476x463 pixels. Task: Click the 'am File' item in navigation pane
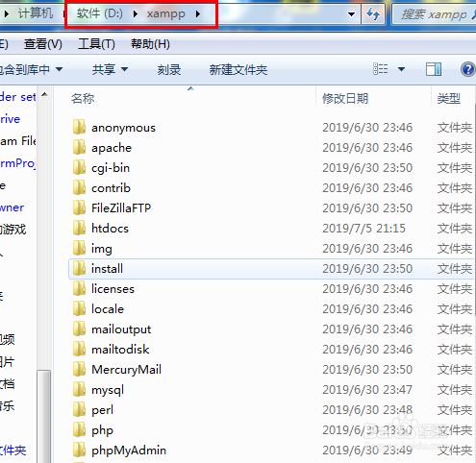click(x=18, y=141)
